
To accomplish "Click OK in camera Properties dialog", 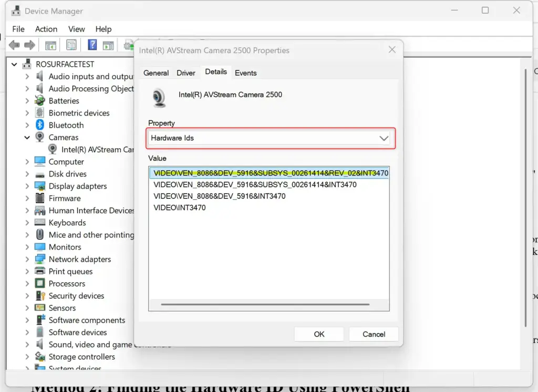I will pyautogui.click(x=319, y=334).
